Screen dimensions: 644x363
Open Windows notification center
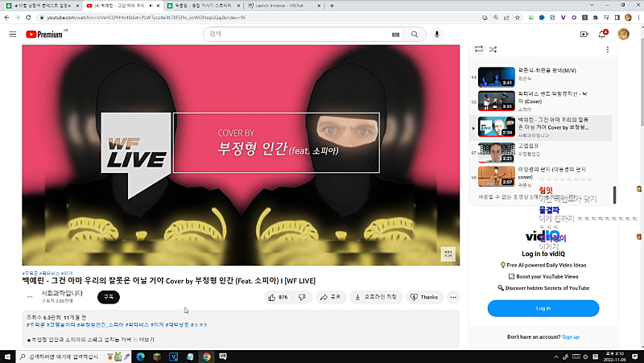[x=635, y=357]
